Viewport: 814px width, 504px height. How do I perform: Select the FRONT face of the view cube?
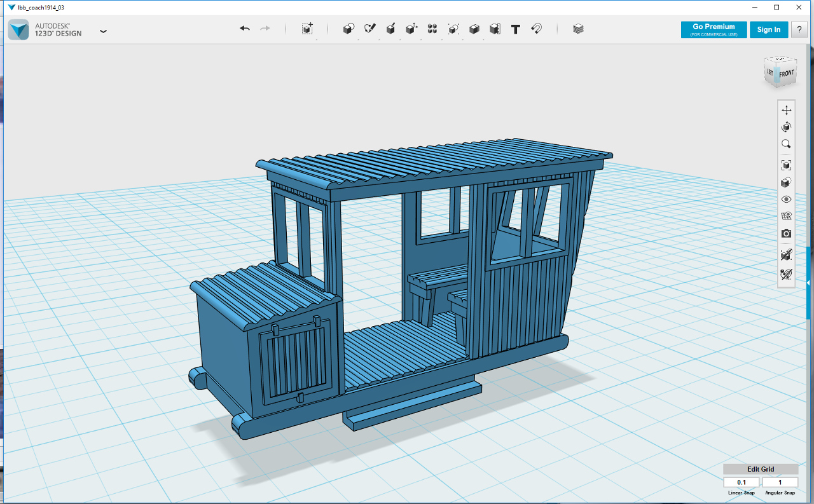pyautogui.click(x=787, y=74)
